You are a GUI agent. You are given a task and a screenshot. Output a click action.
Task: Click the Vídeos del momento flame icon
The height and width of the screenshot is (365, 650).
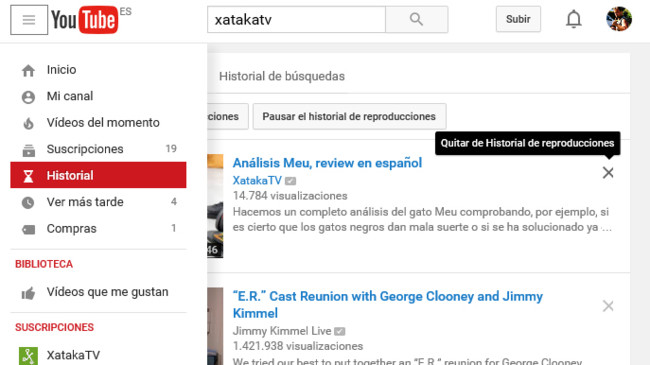coord(28,123)
